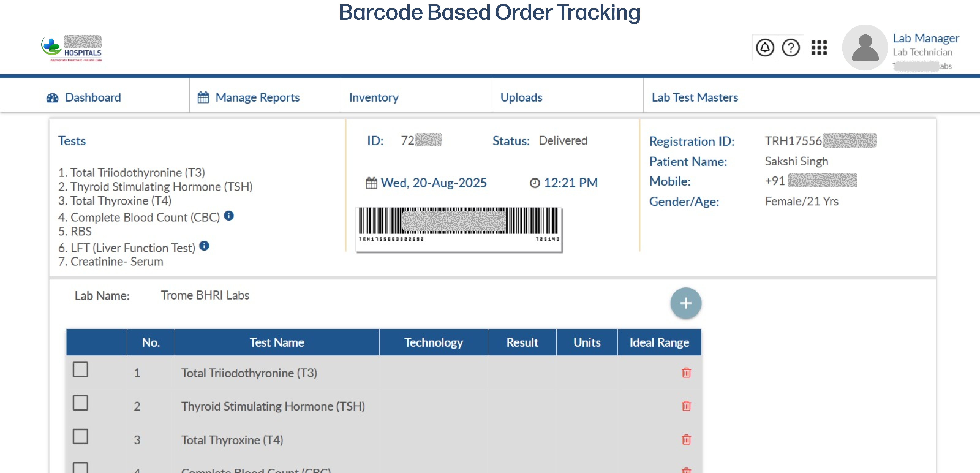The height and width of the screenshot is (473, 980).
Task: Click the Units column header
Action: tap(587, 342)
